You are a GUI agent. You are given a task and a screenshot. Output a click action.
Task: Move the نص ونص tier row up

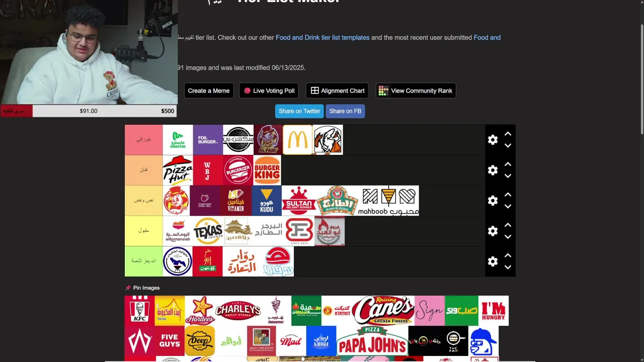click(508, 195)
